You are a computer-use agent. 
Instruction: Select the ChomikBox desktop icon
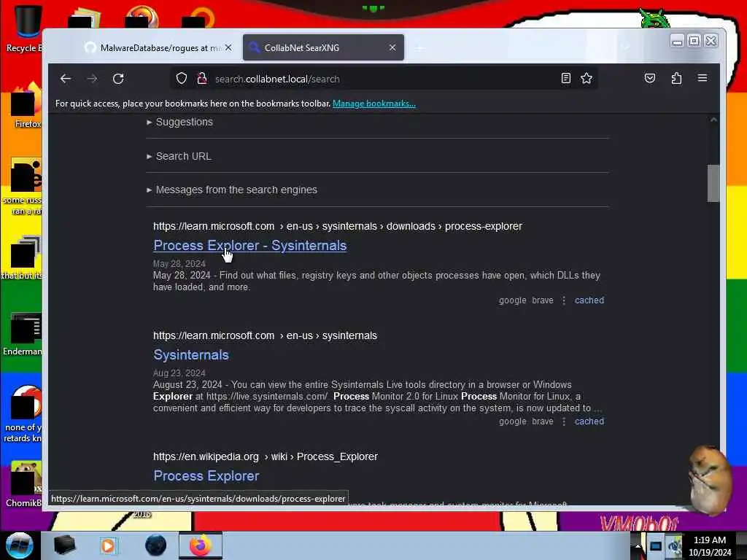(24, 485)
